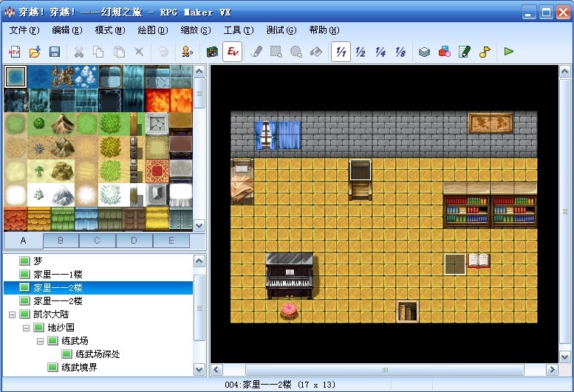Set zoom scale to 1/2
This screenshot has width=574, height=392.
(361, 52)
